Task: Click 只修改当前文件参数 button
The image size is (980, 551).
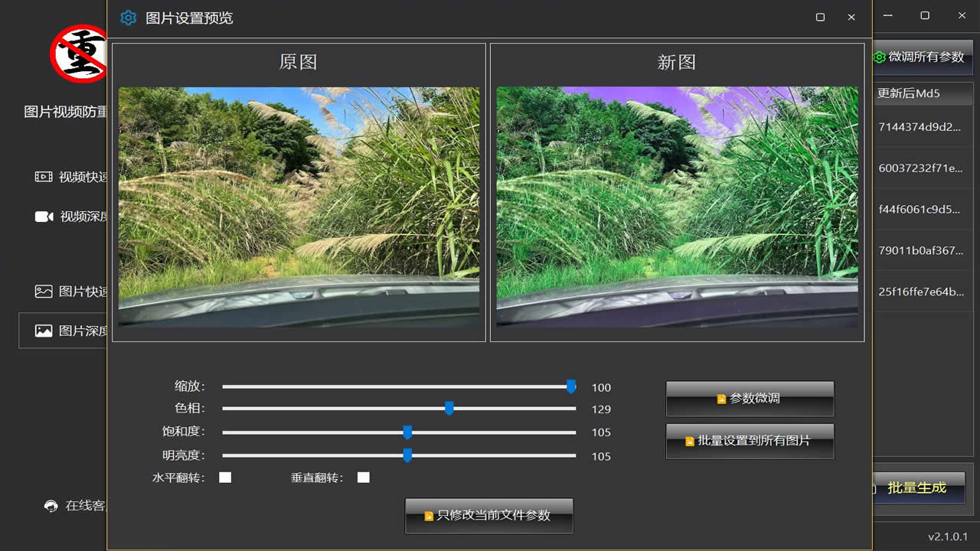Action: pyautogui.click(x=488, y=516)
